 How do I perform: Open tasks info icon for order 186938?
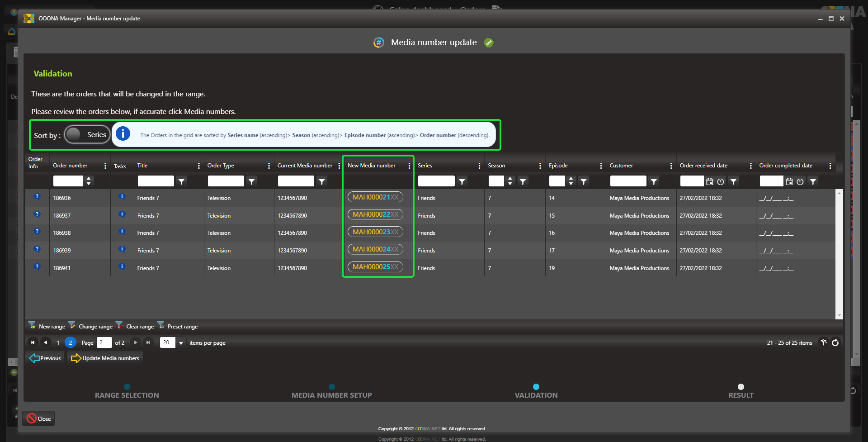(122, 232)
